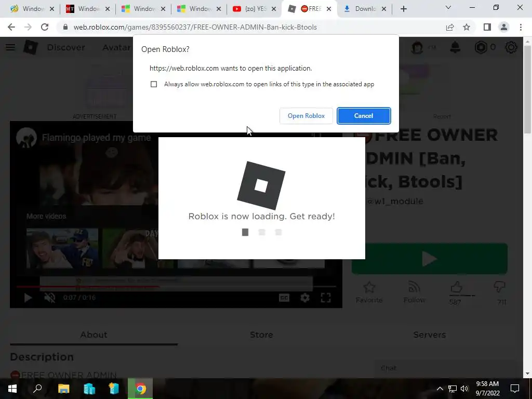Click the Report ad link
The height and width of the screenshot is (399, 532).
[442, 116]
